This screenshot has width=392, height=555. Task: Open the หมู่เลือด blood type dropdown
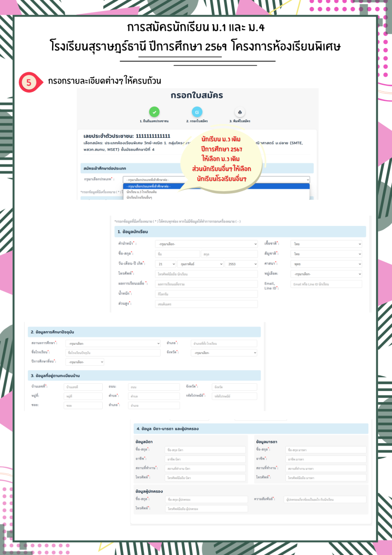pos(326,274)
